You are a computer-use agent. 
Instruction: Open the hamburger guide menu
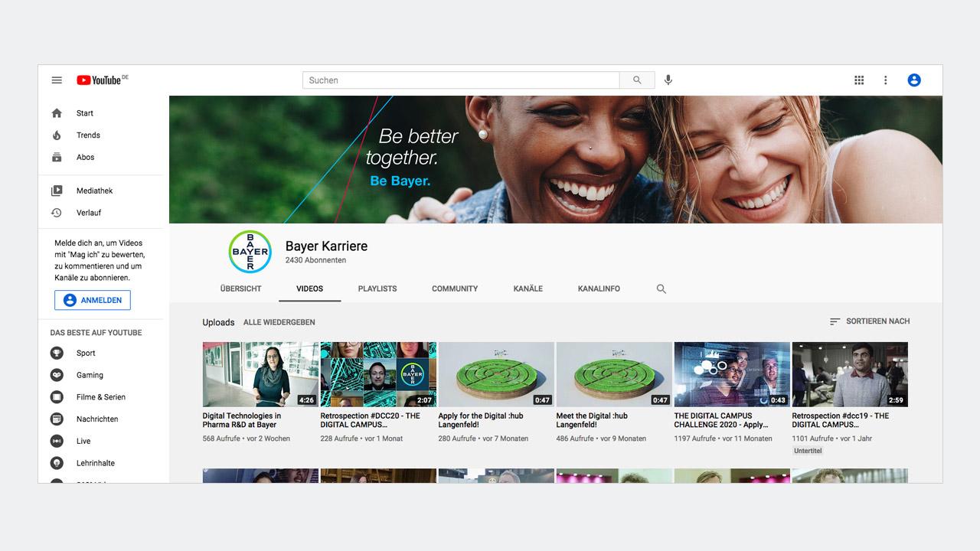57,80
